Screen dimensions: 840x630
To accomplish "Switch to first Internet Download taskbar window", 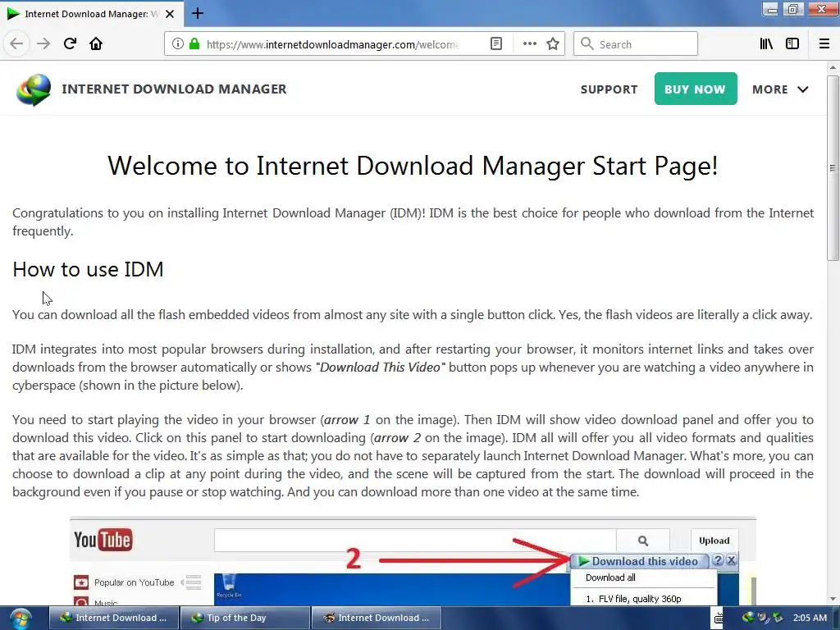I will click(x=113, y=618).
